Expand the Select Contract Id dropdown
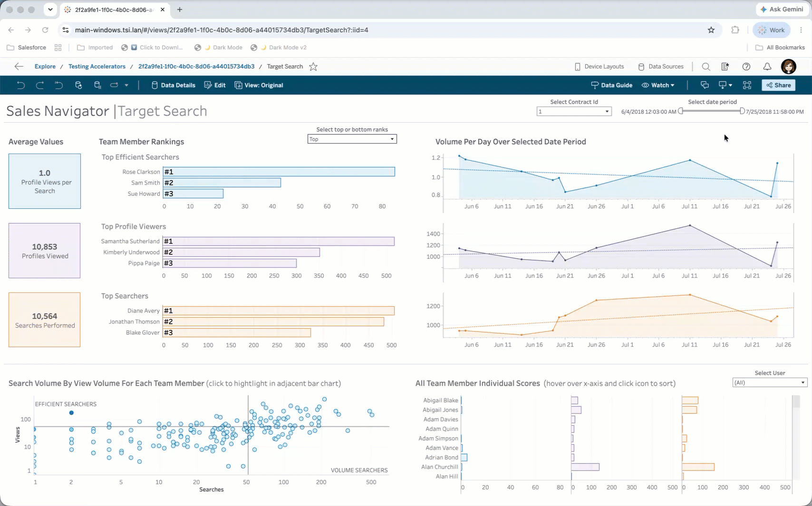 point(574,111)
